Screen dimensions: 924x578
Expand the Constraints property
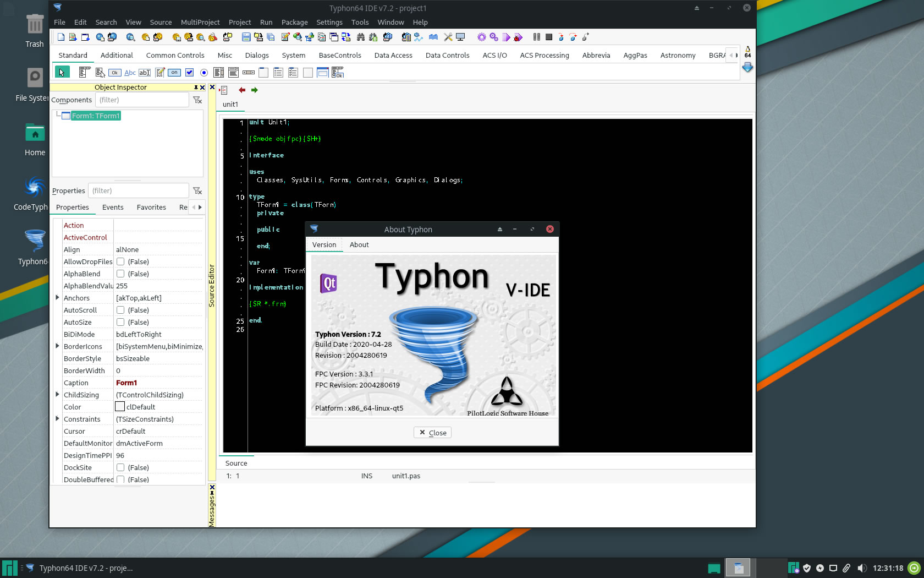57,419
